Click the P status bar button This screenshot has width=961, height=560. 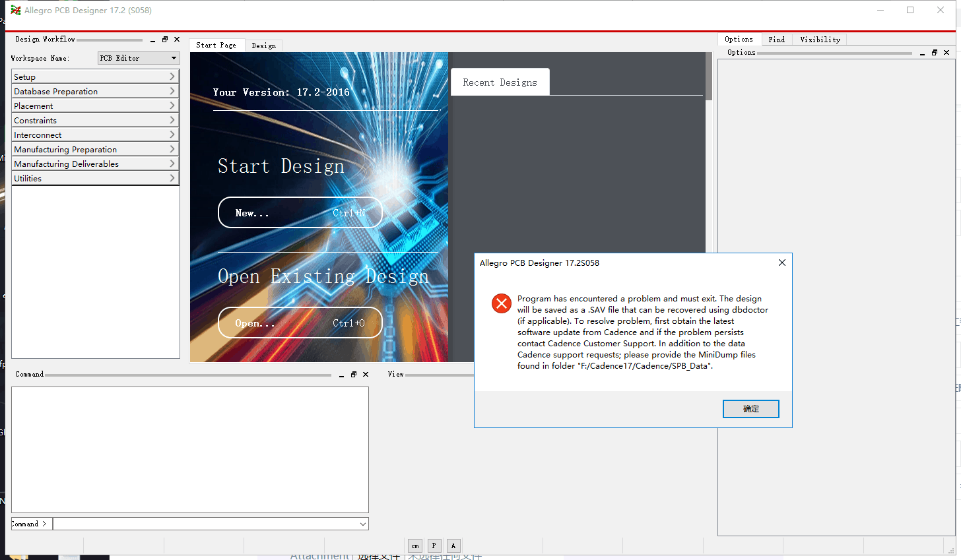coord(434,545)
